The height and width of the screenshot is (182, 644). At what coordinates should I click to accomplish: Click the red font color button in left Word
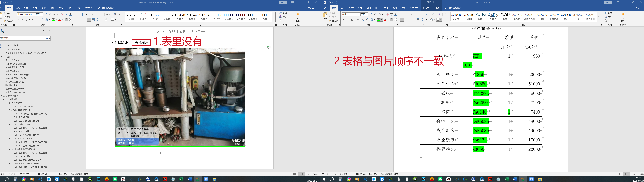[60, 19]
